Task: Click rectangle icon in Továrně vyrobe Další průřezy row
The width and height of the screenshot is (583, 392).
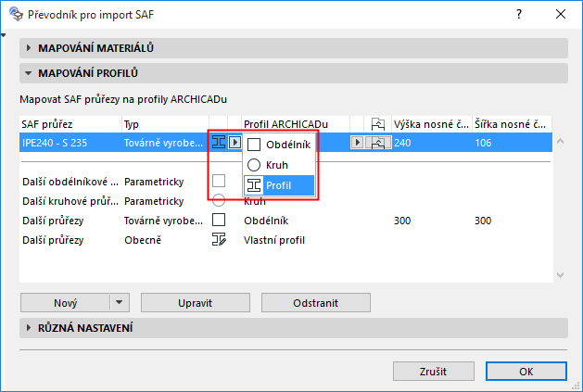Action: [219, 220]
